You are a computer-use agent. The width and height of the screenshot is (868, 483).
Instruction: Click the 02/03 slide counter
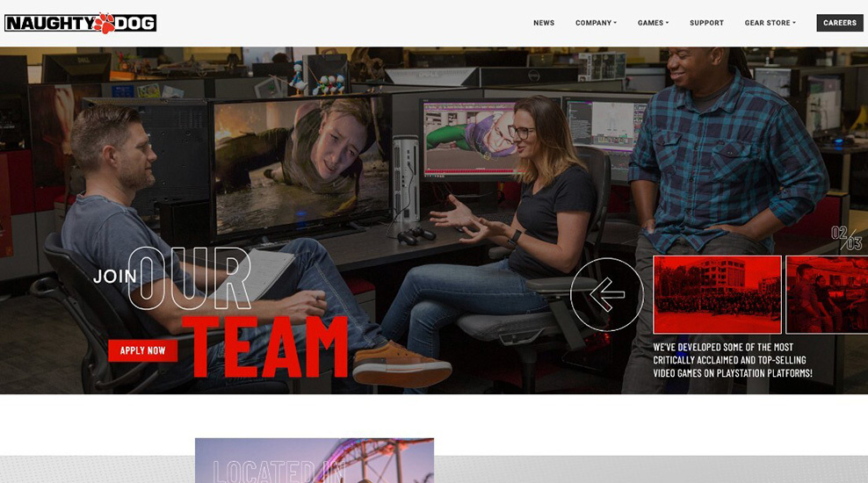click(846, 238)
